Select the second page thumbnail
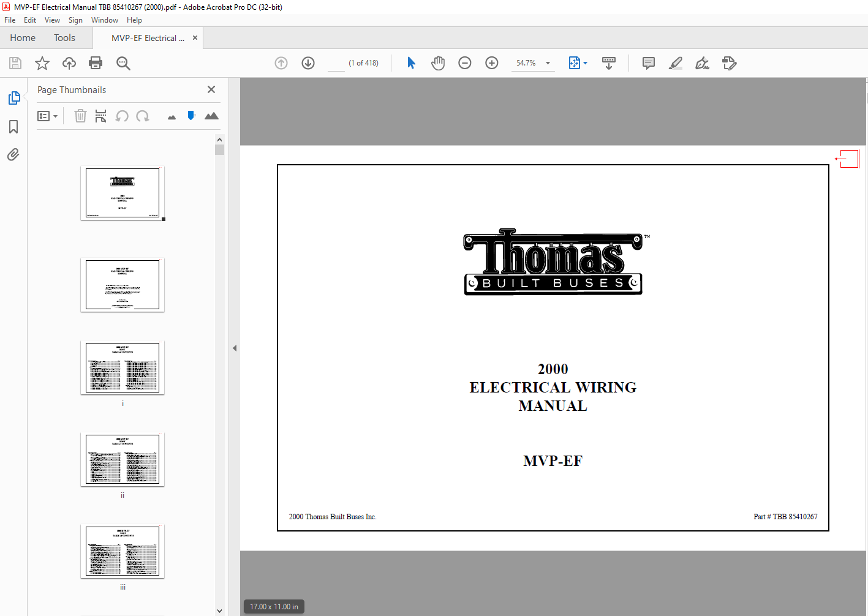Viewport: 868px width, 616px height. click(x=123, y=285)
